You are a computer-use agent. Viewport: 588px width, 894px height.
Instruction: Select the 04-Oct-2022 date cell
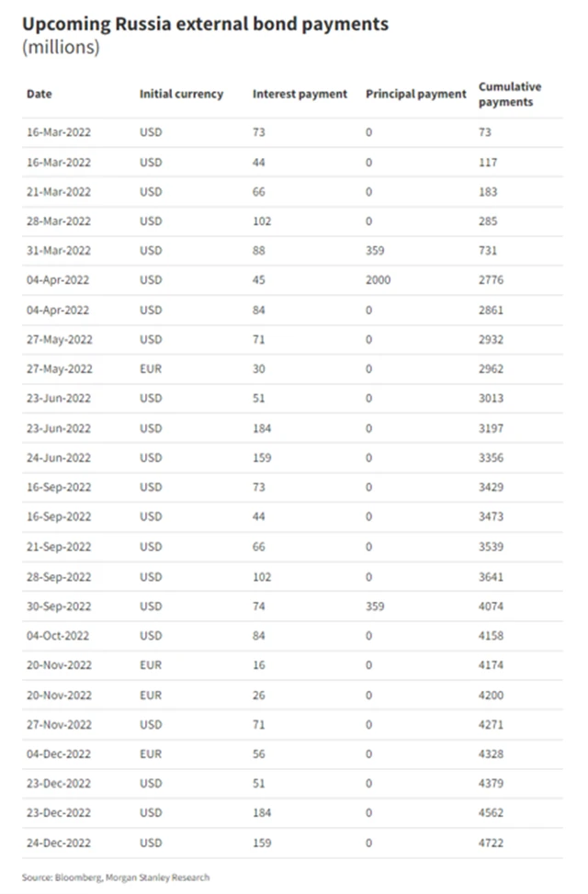(58, 636)
